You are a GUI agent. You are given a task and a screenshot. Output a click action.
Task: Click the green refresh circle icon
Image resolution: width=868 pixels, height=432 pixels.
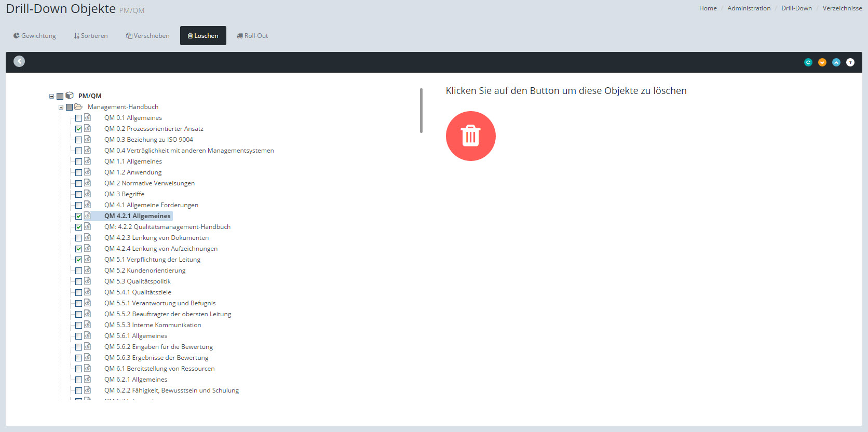[808, 62]
